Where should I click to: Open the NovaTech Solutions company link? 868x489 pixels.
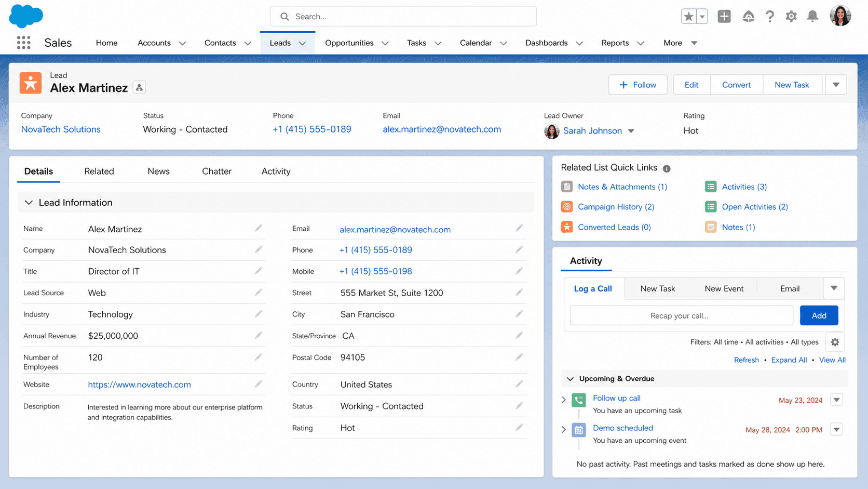(61, 129)
